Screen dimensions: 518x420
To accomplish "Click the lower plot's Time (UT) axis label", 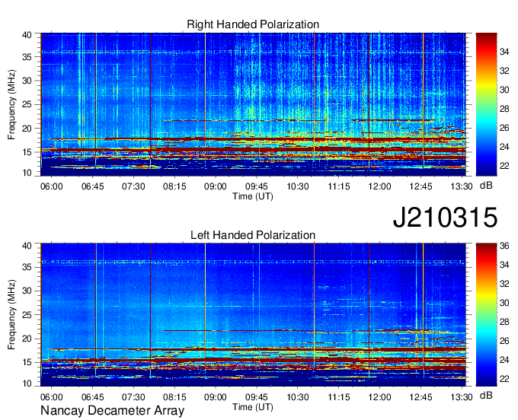I will pos(253,407).
